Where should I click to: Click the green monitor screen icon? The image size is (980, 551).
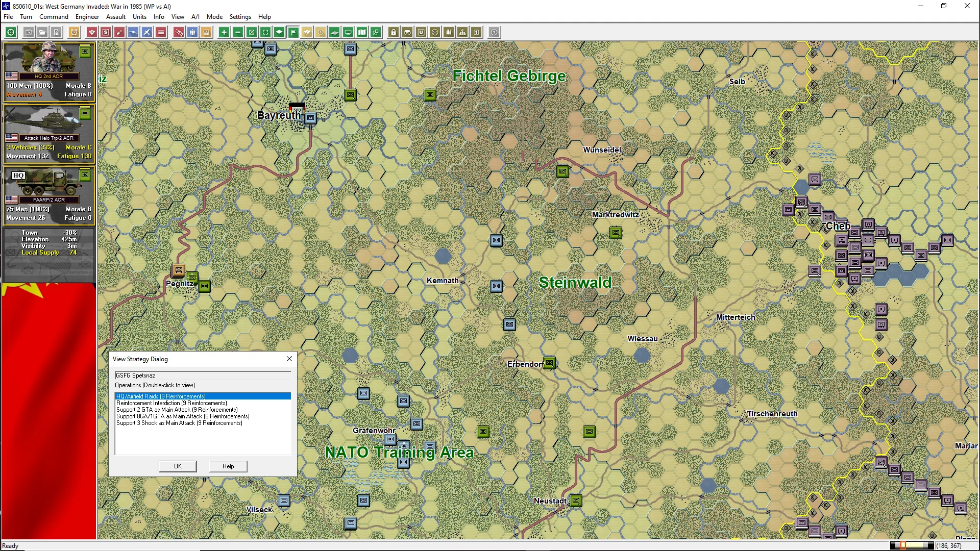tap(348, 32)
